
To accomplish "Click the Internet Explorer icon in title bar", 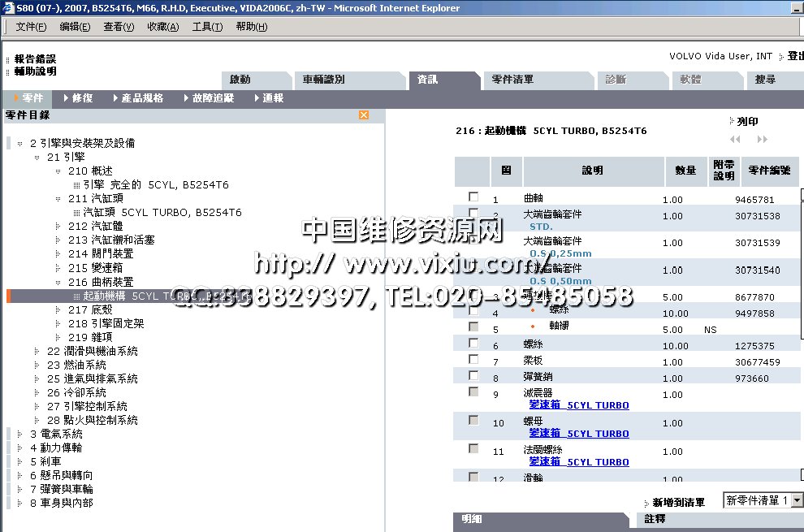I will (x=7, y=8).
